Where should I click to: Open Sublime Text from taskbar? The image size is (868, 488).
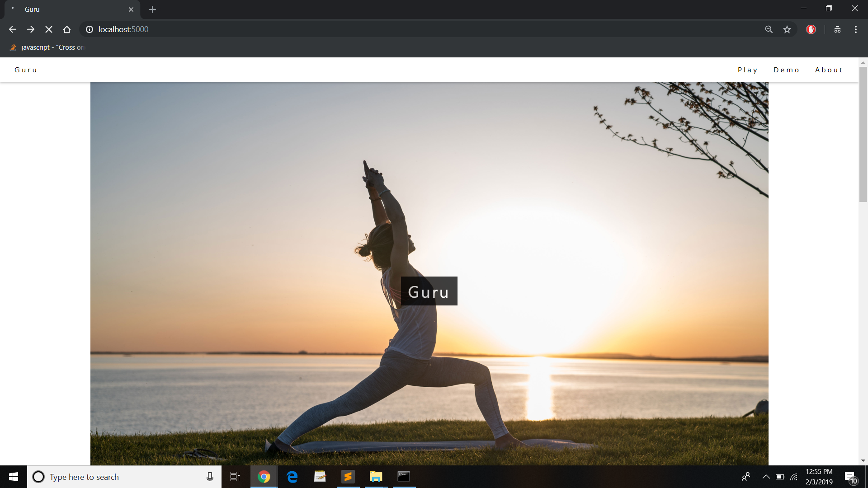point(348,477)
